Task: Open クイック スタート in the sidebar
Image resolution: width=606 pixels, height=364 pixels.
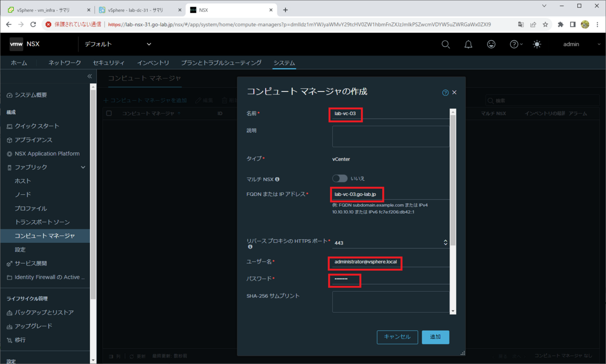Action: coord(36,126)
